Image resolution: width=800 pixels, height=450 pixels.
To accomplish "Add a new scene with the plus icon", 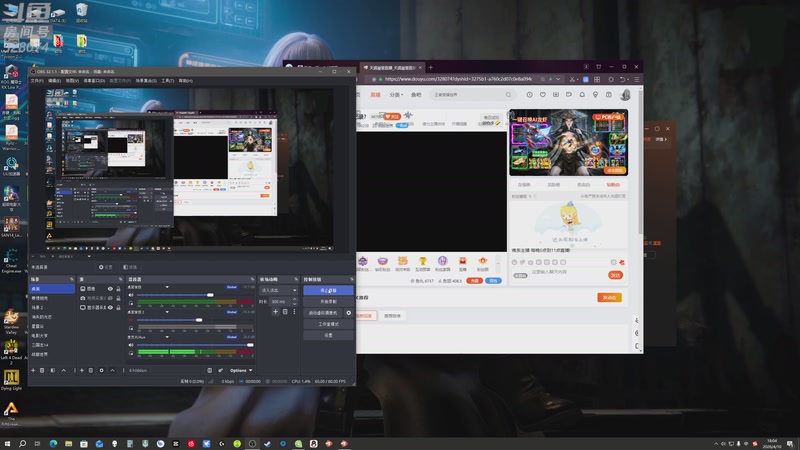I will [x=33, y=370].
